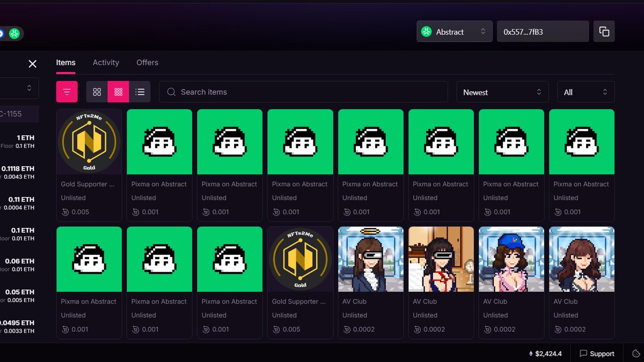Click the magnifier icon in Search items
Image resolution: width=644 pixels, height=362 pixels.
[172, 92]
